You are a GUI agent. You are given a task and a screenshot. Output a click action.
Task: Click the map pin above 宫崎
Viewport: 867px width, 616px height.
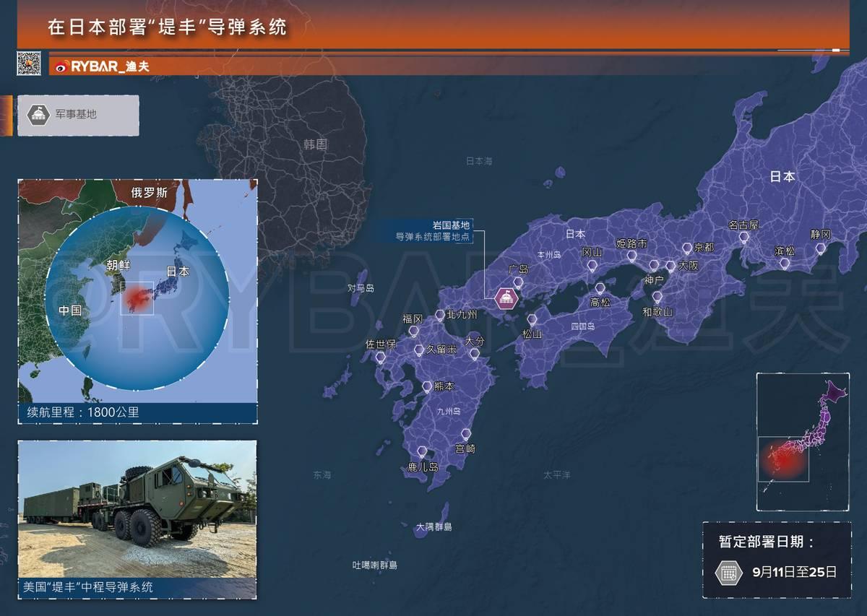tap(465, 434)
